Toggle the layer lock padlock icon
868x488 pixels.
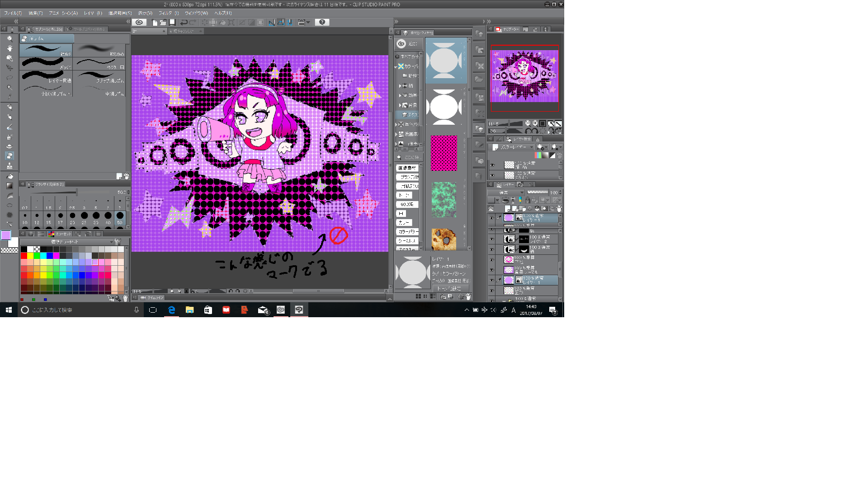tap(528, 200)
